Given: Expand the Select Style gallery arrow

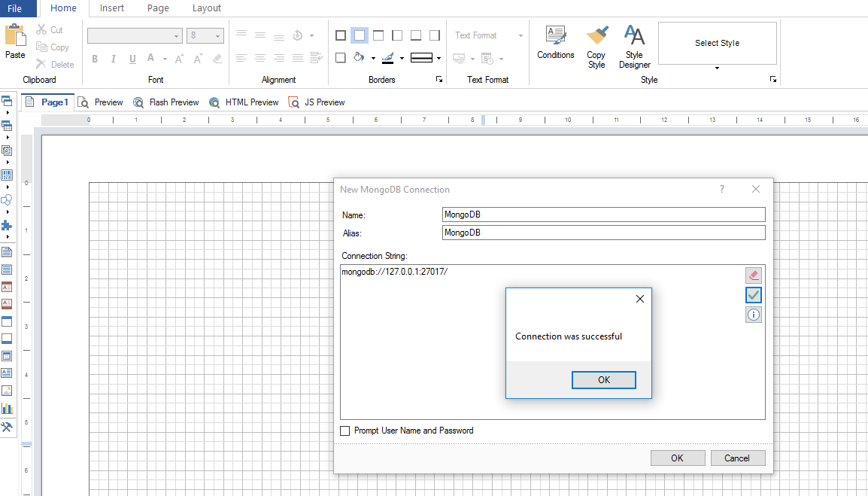Looking at the screenshot, I should pos(717,68).
